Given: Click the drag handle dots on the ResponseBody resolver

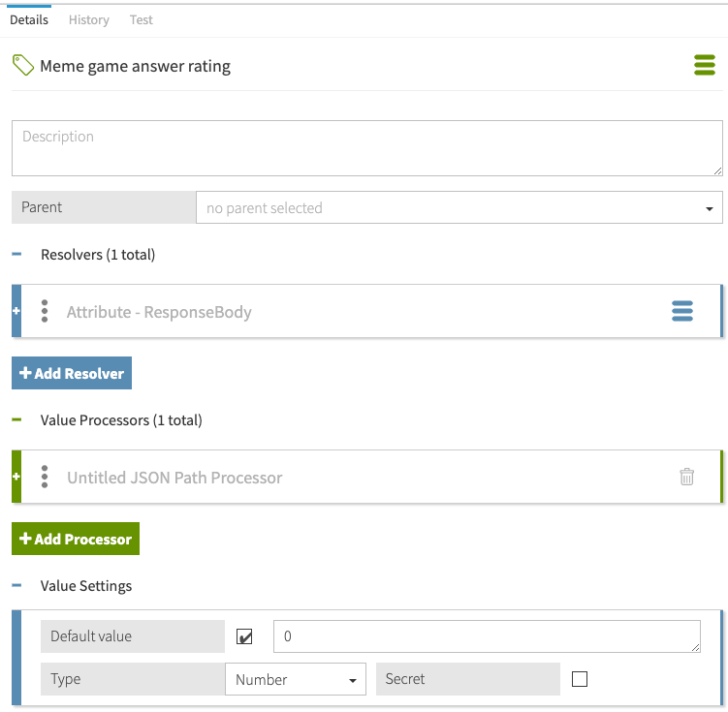Looking at the screenshot, I should (x=45, y=311).
